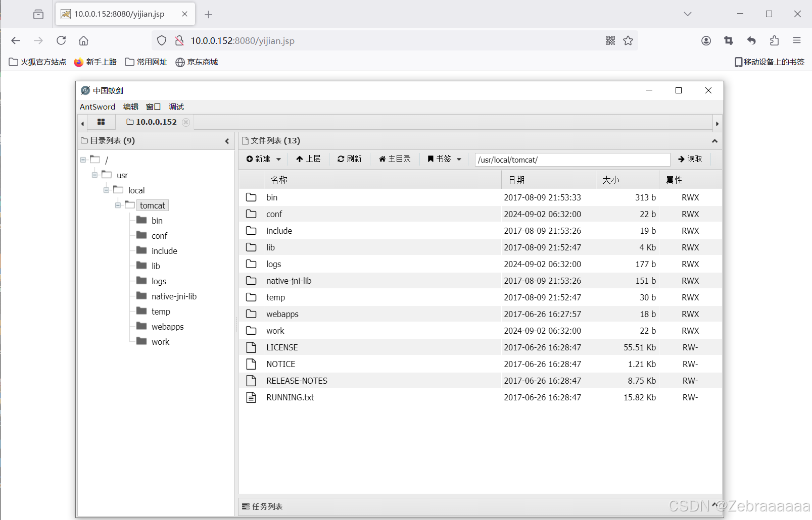Screen dimensions: 812x520
Task: Select the work folder name in file list
Action: tap(275, 331)
